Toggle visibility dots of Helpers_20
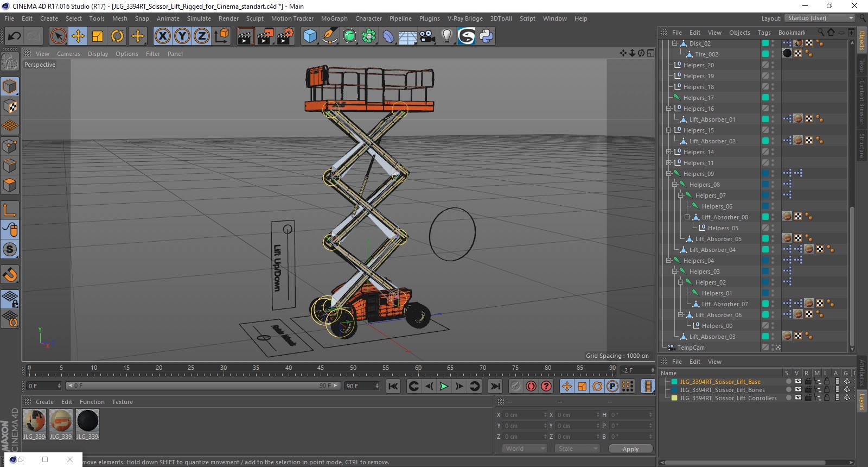Image resolution: width=868 pixels, height=467 pixels. 773,65
